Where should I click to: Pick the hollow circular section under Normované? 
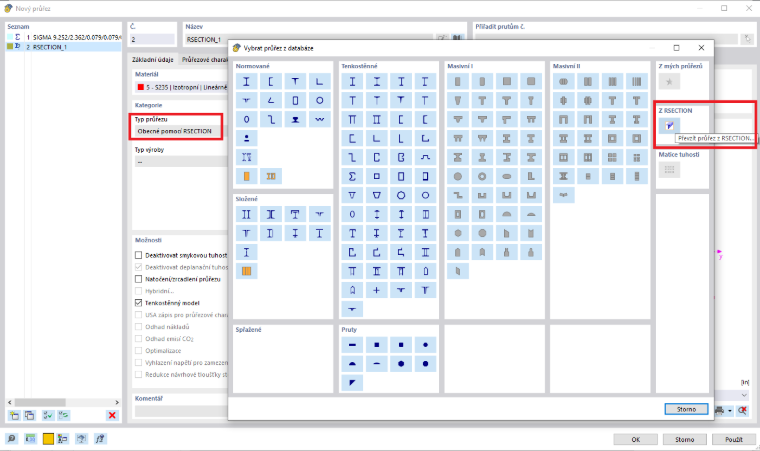click(319, 100)
